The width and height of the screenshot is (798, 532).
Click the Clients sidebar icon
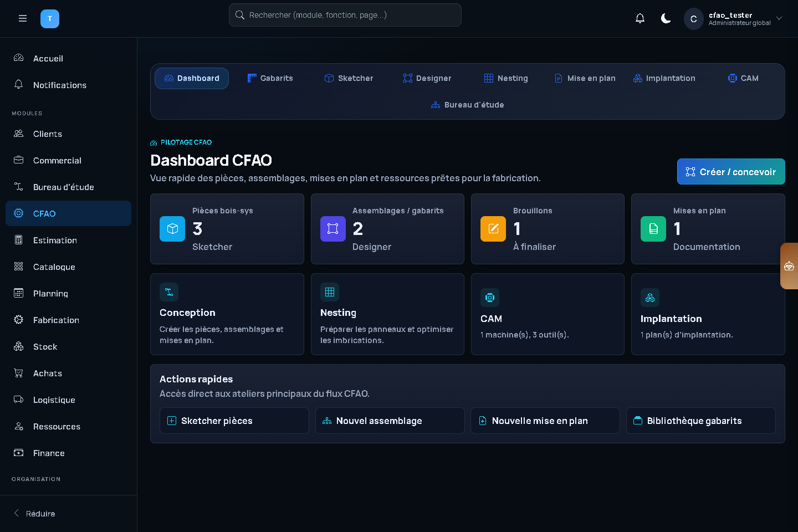click(x=19, y=134)
